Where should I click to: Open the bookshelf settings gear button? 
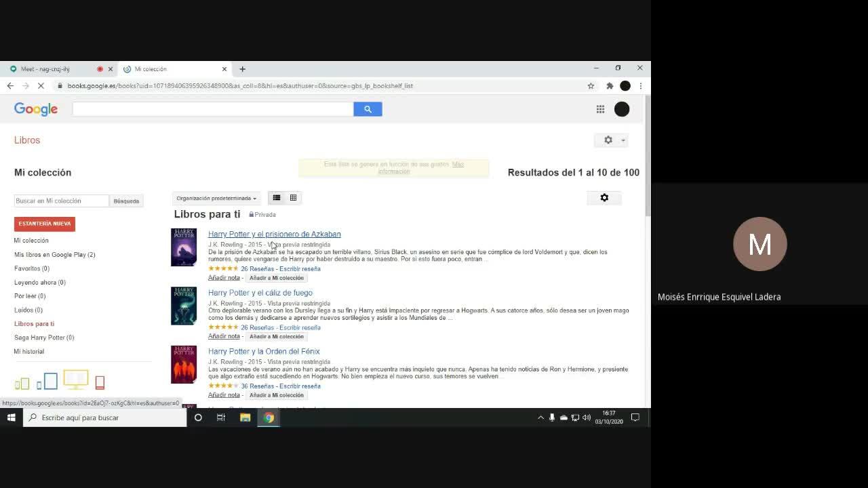(604, 198)
